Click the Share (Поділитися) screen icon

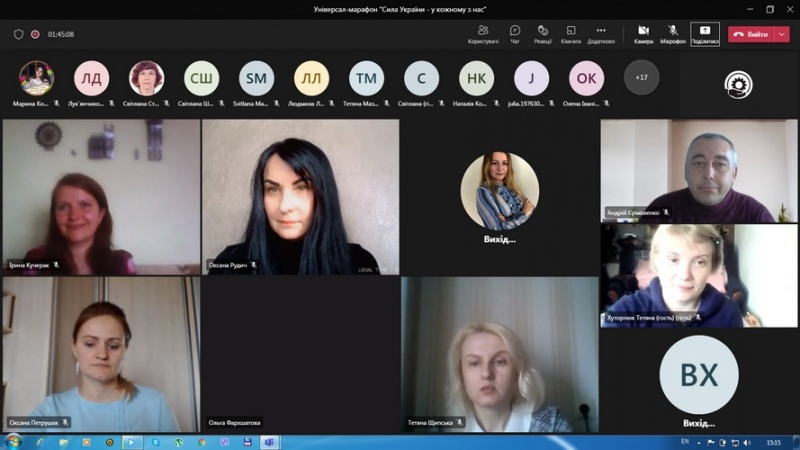[704, 33]
